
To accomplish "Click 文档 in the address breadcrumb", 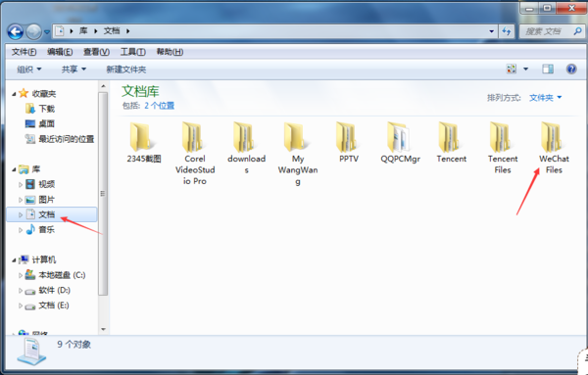I will pyautogui.click(x=112, y=30).
